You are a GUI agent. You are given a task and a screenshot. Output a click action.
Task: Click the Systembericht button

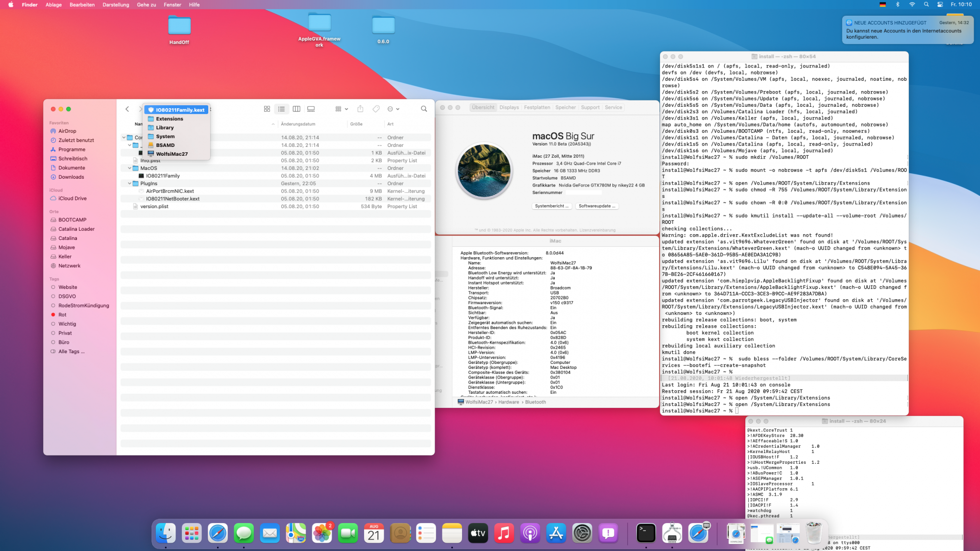[x=552, y=206]
